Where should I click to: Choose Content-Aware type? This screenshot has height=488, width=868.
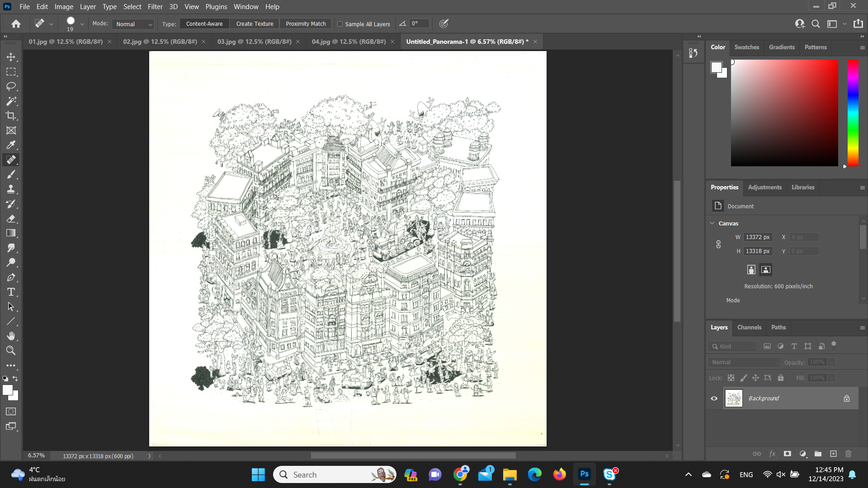coord(204,24)
